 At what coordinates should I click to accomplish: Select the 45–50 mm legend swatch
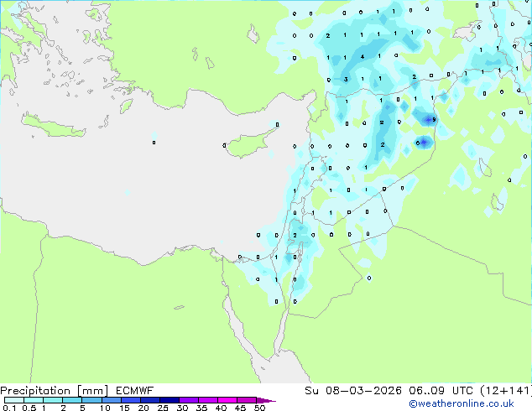[x=247, y=400]
